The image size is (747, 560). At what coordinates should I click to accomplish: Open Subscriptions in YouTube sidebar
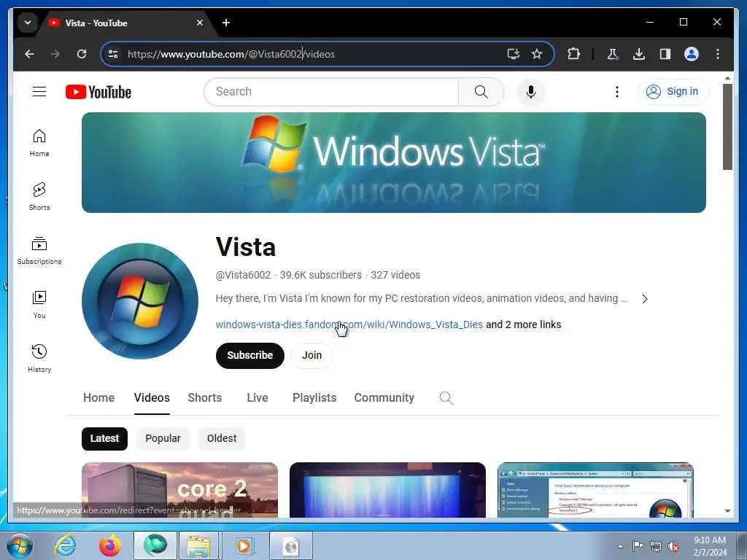pyautogui.click(x=39, y=251)
